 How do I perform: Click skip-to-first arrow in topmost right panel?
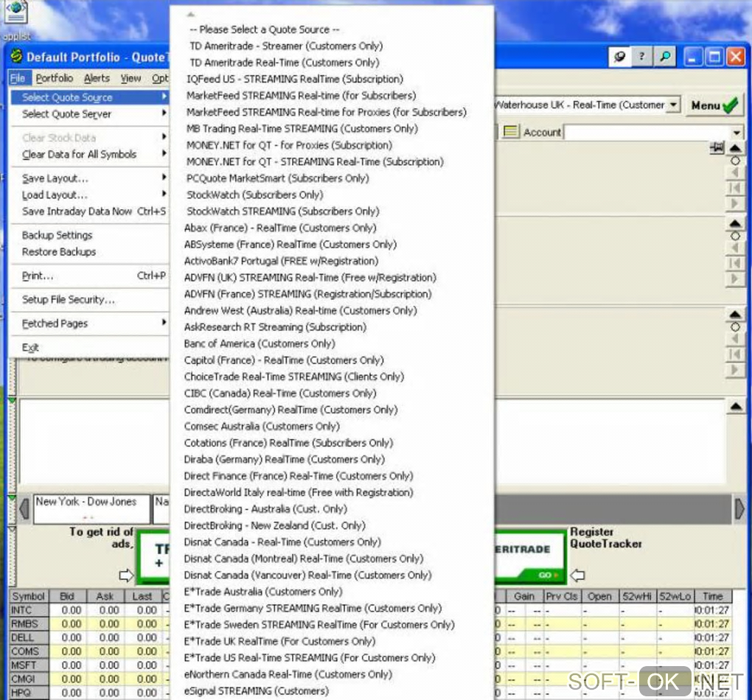tap(734, 188)
